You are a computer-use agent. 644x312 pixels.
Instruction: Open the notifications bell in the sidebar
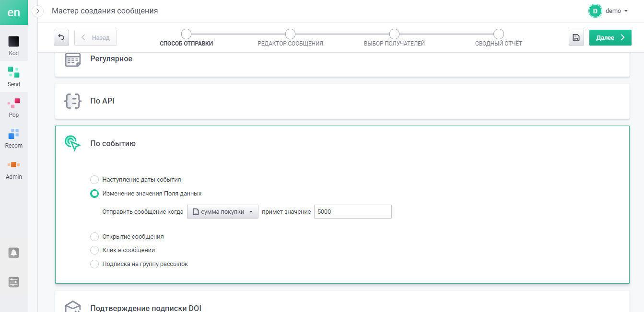point(14,253)
